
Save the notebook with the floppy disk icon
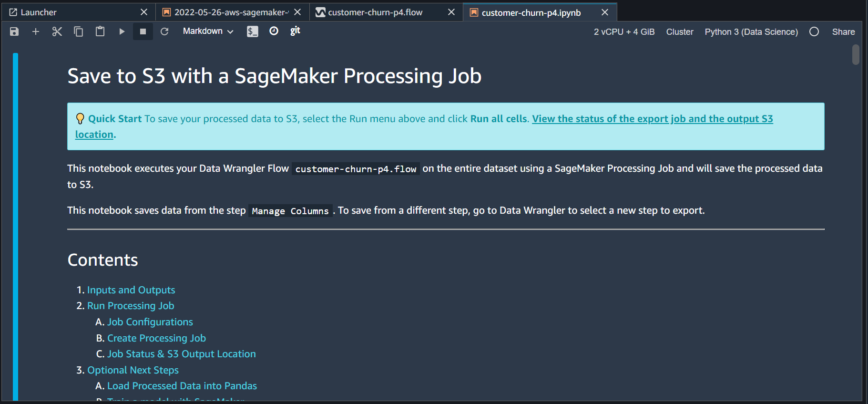coord(14,31)
